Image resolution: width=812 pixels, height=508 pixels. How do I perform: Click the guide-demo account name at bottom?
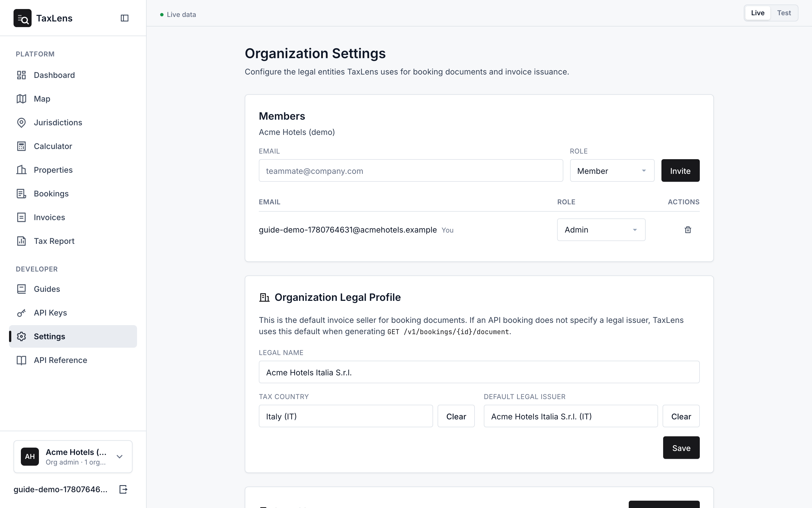60,489
